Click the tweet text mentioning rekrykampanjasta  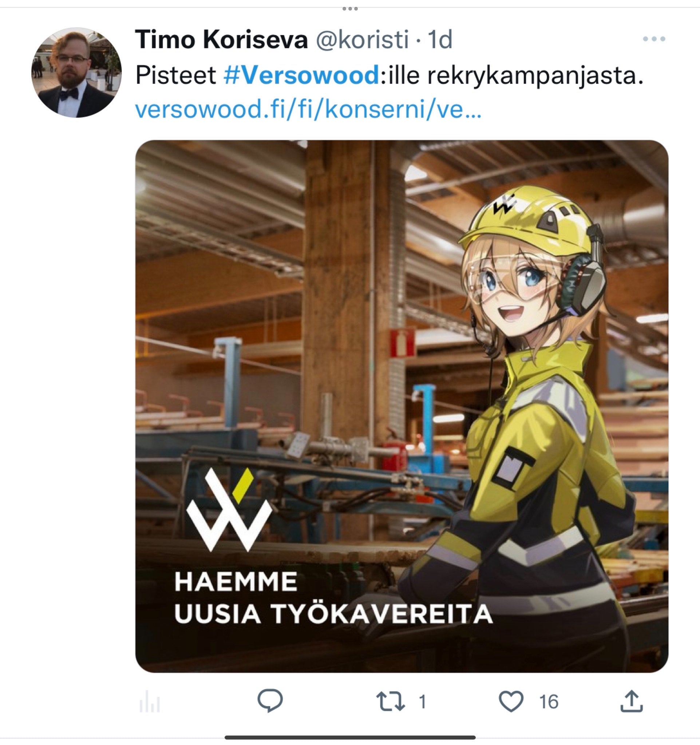[389, 75]
